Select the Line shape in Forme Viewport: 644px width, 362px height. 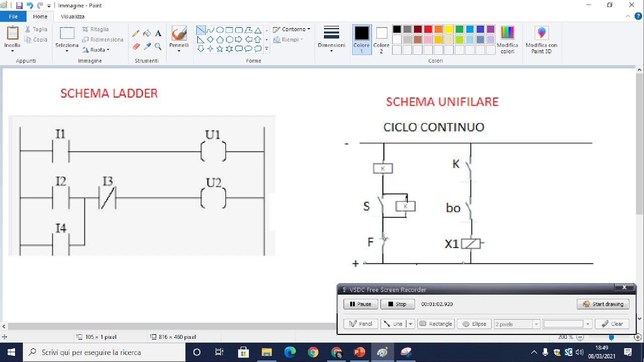click(x=201, y=30)
